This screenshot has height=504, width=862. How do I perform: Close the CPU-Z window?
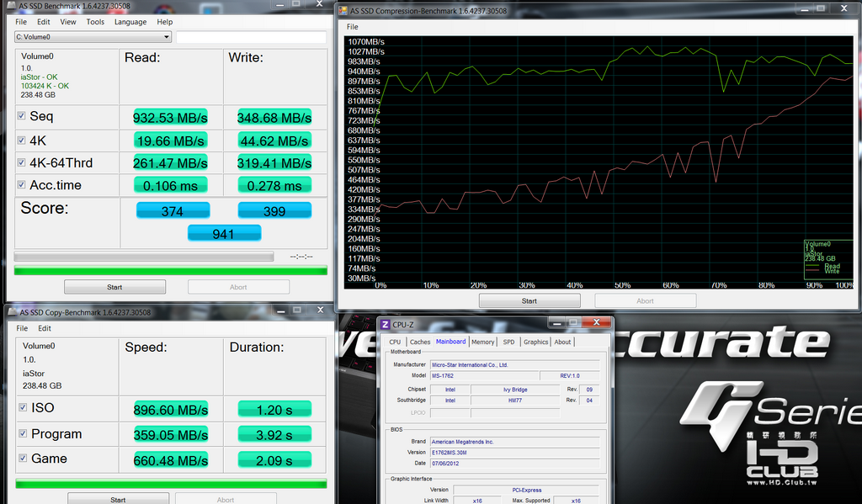(x=597, y=322)
